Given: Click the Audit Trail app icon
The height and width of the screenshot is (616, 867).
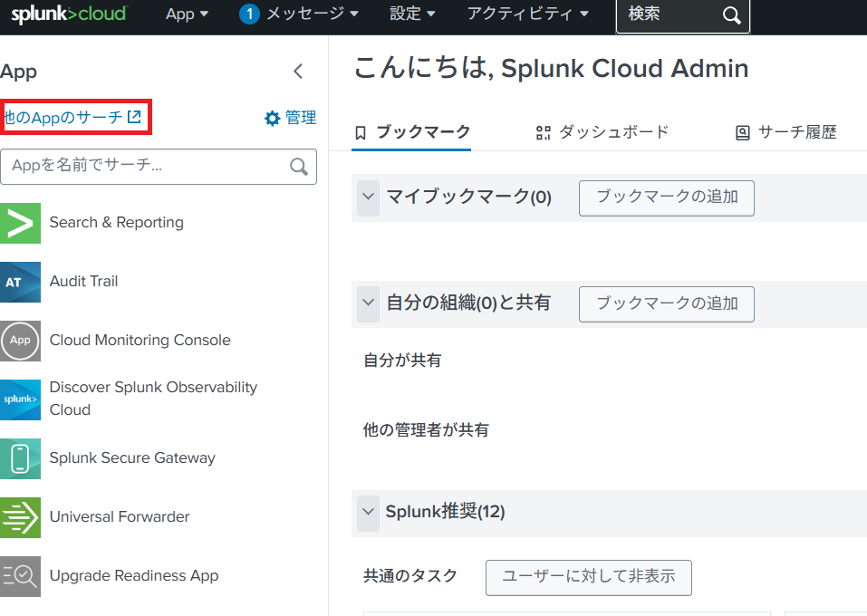Looking at the screenshot, I should pyautogui.click(x=20, y=282).
